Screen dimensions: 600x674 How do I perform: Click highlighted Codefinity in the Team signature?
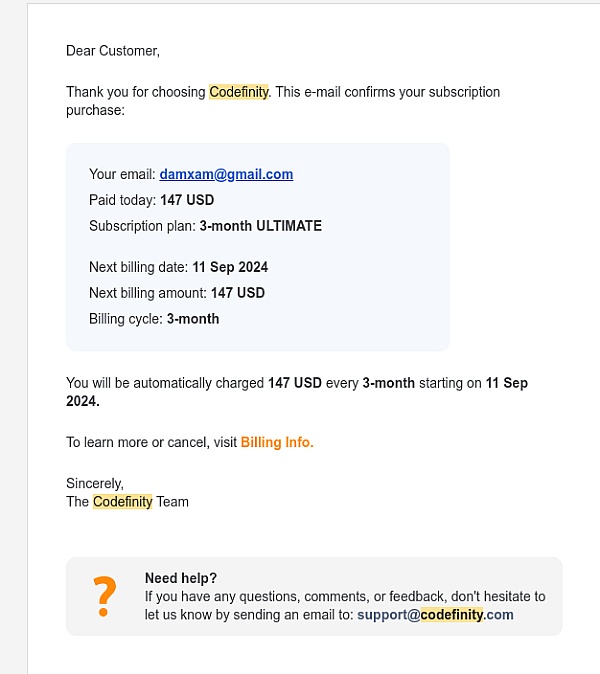[122, 502]
